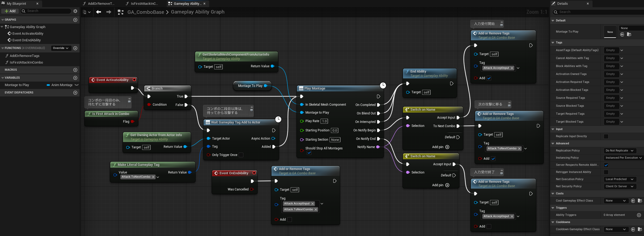The image size is (644, 236).
Task: Toggle Add checkbox on the 入力受付終了 node
Action: (489, 226)
